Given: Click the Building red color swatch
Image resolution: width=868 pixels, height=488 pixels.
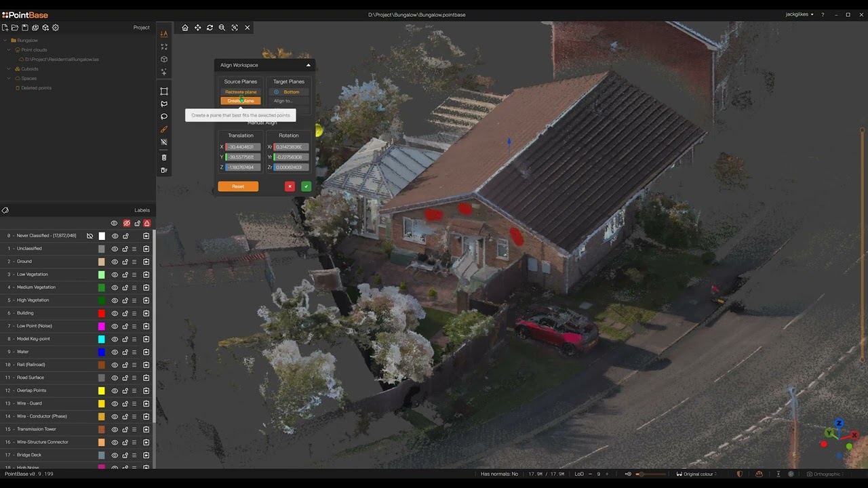Looking at the screenshot, I should (x=102, y=313).
